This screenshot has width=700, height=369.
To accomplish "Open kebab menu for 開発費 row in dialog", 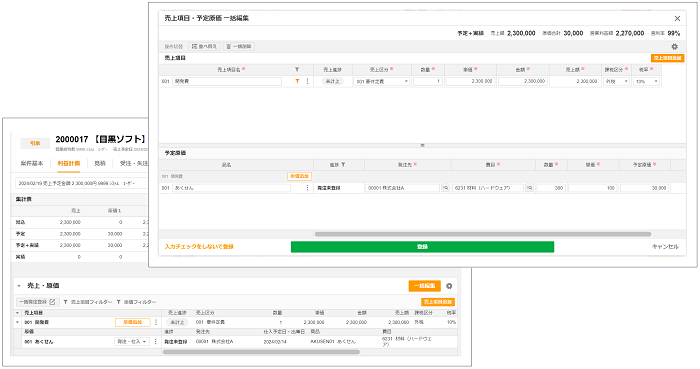I will tap(307, 81).
